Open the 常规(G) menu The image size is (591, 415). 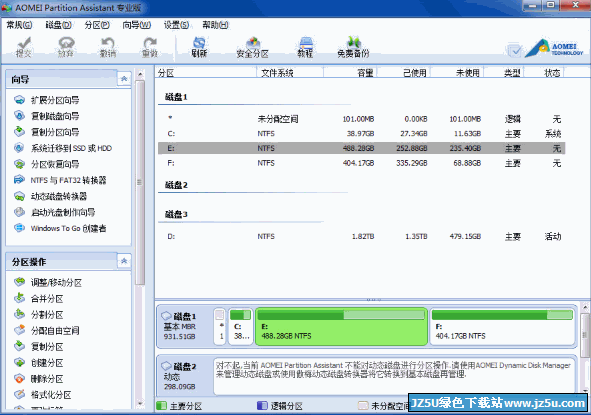click(19, 25)
